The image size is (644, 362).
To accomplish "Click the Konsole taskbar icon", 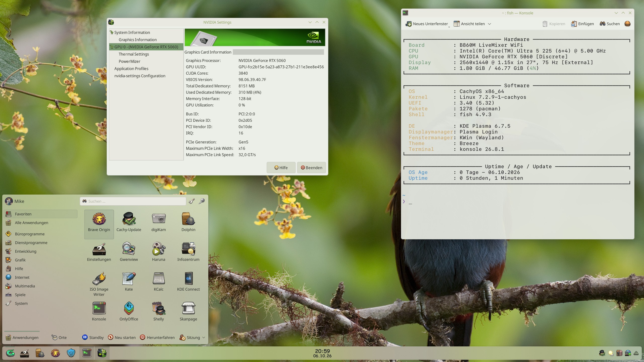I will 87,353.
